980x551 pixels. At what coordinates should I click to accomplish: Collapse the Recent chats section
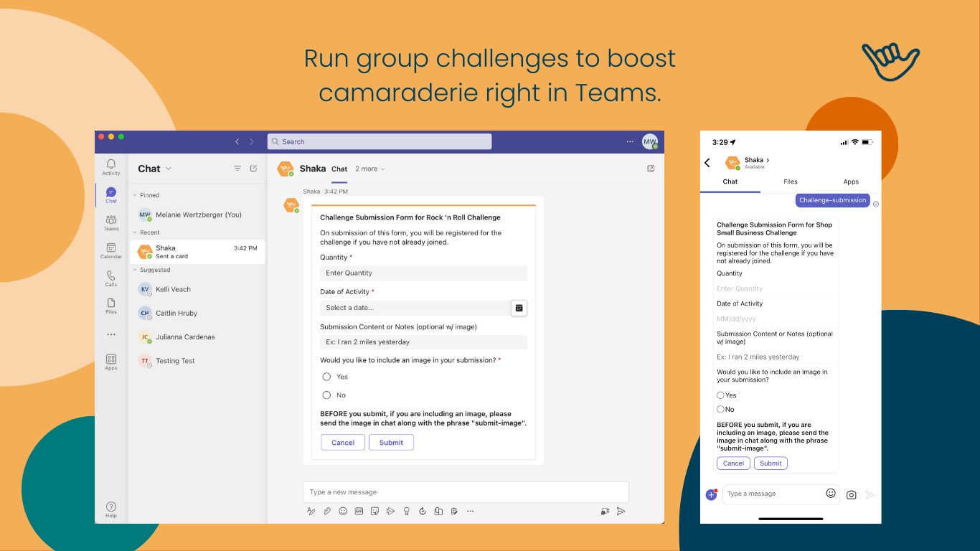point(134,232)
